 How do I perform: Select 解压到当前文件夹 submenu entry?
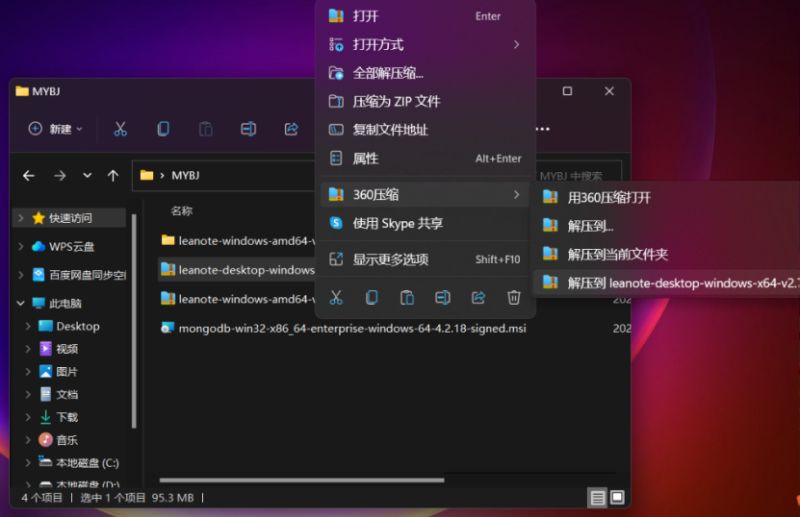pos(668,254)
